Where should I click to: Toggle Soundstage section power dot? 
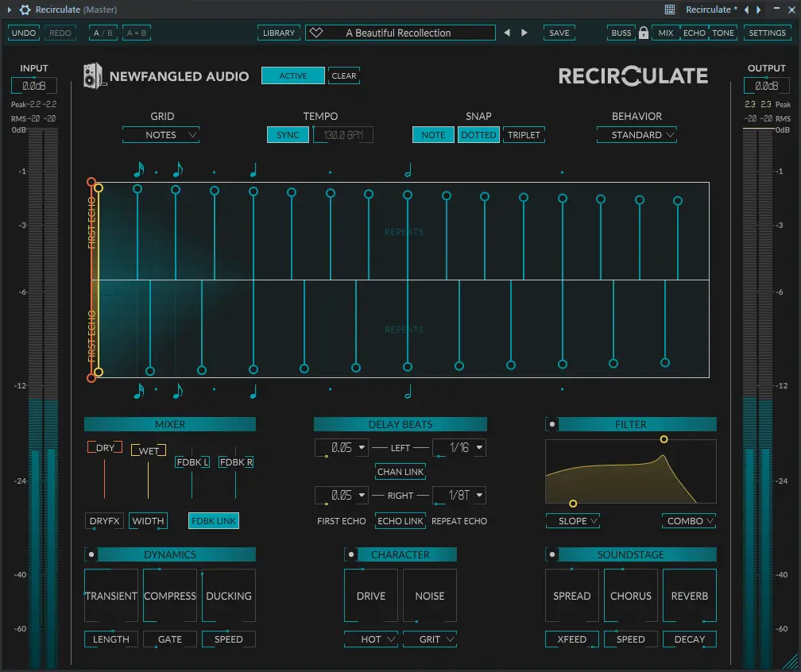pos(552,554)
